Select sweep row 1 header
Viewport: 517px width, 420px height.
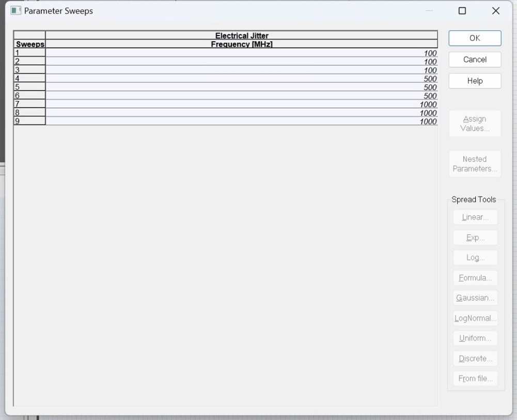[29, 53]
